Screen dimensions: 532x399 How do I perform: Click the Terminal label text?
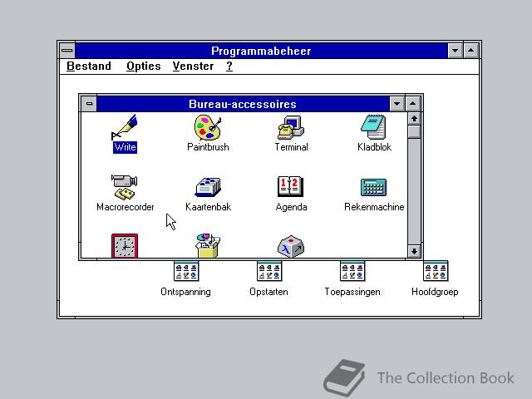(291, 147)
